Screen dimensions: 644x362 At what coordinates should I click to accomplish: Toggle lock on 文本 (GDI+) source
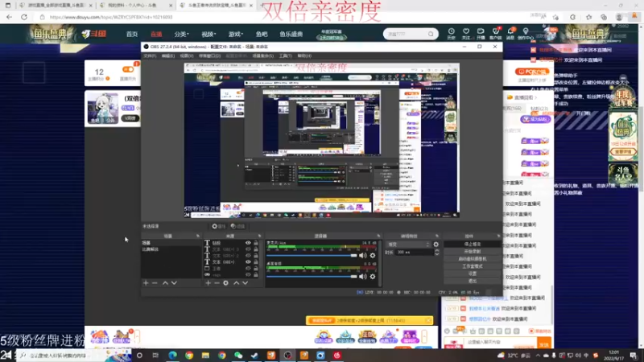(256, 262)
